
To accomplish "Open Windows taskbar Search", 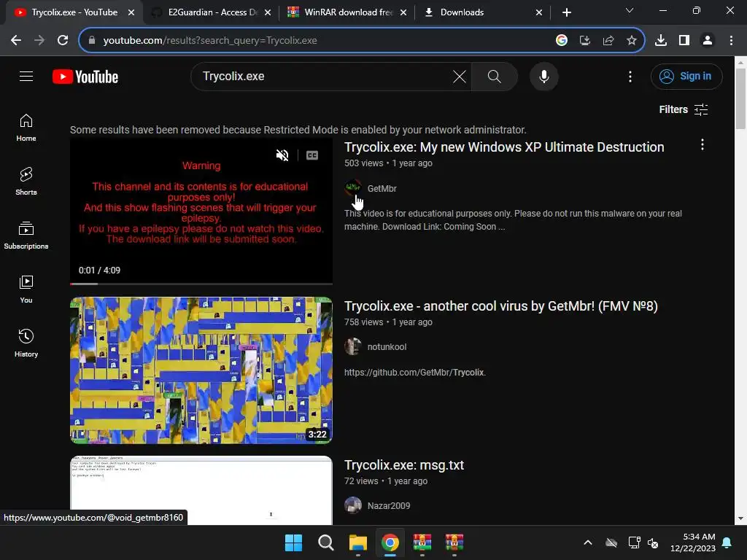I will 326,542.
